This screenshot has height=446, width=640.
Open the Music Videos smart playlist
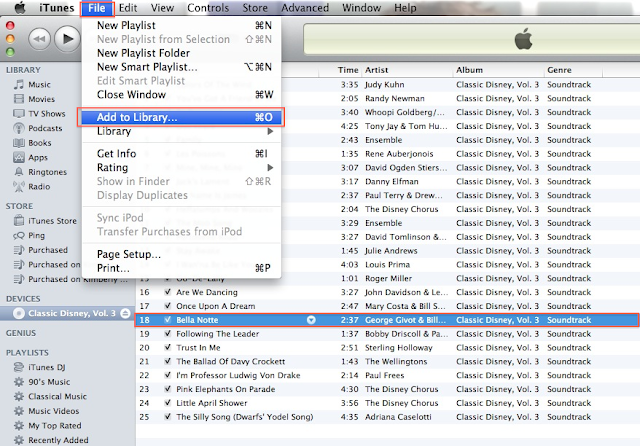[x=53, y=411]
